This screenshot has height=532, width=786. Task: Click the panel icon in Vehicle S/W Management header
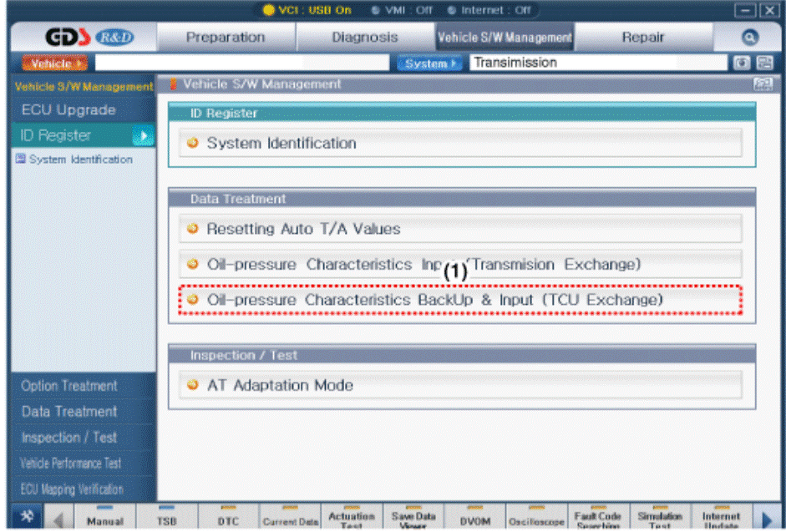(x=761, y=84)
